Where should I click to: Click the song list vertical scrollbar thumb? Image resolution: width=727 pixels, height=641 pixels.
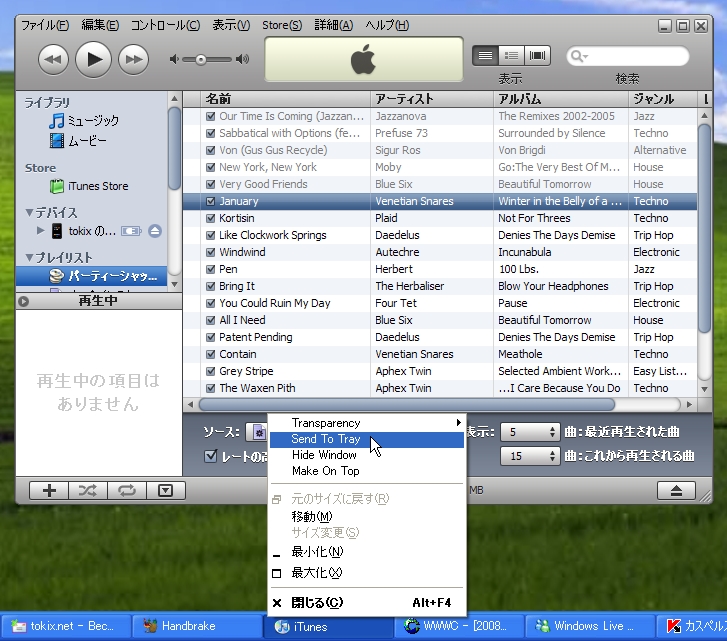[704, 227]
